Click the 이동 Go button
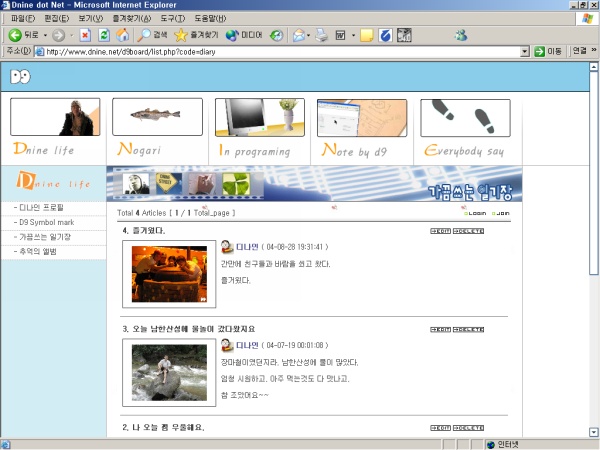The image size is (600, 450). [x=548, y=51]
